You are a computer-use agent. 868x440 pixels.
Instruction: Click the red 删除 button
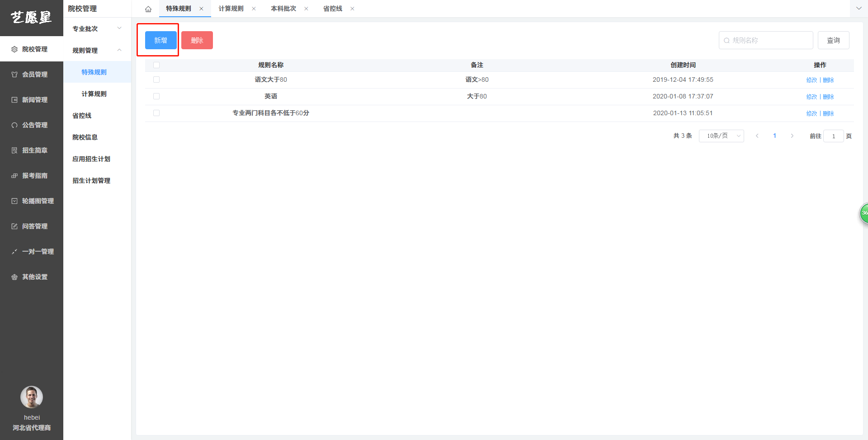(x=197, y=40)
